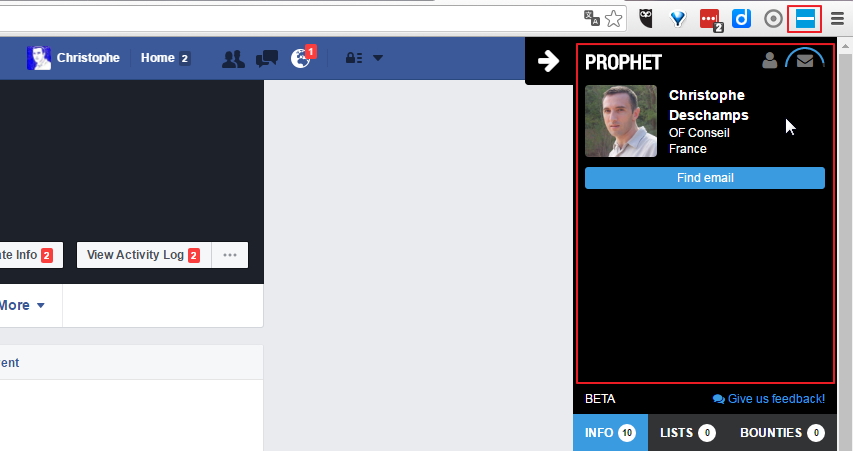Image resolution: width=853 pixels, height=451 pixels.
Task: Open the Give us feedback link
Action: click(769, 399)
